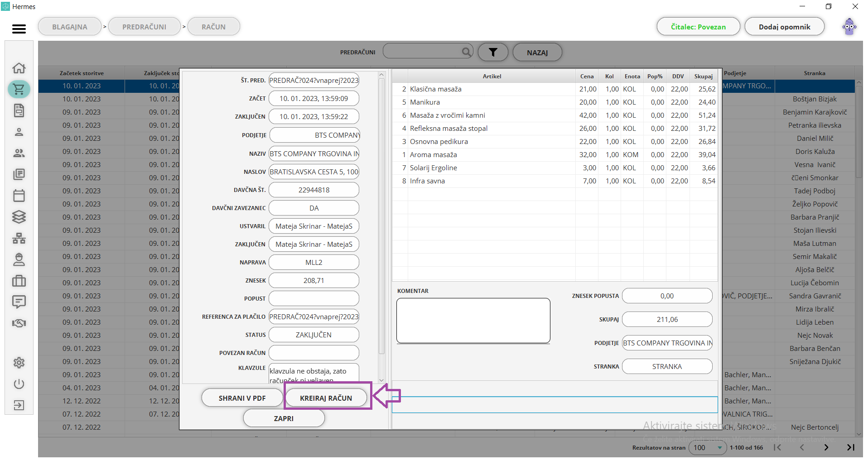Open the single person sidebar icon

point(19,132)
